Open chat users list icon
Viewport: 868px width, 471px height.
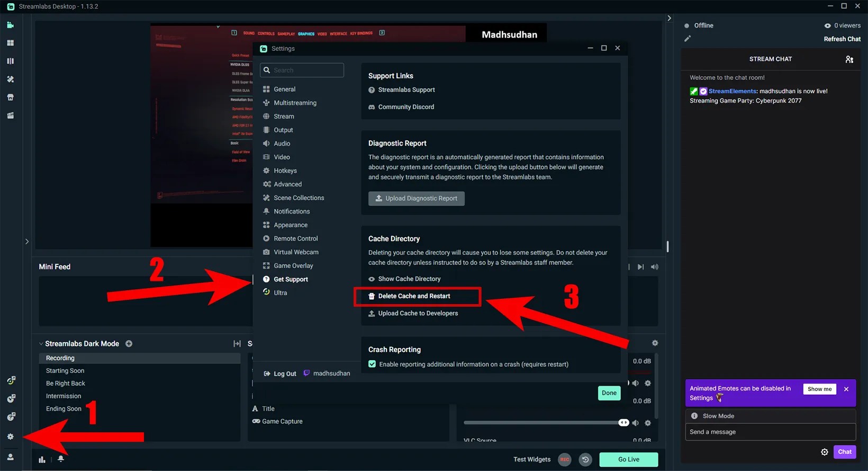[849, 59]
